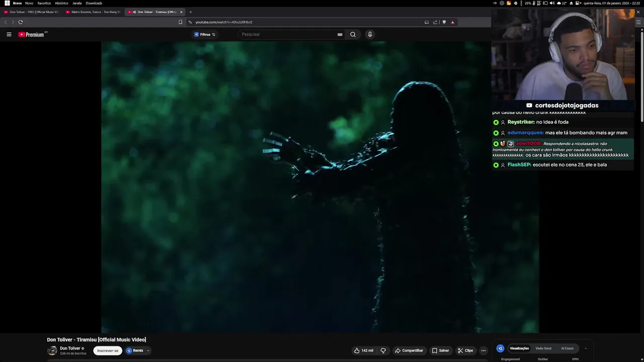Image resolution: width=644 pixels, height=362 pixels.
Task: Open a new browser tab
Action: 190,12
